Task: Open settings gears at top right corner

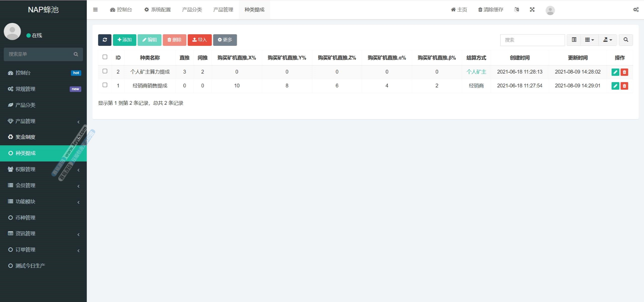Action: (x=636, y=10)
